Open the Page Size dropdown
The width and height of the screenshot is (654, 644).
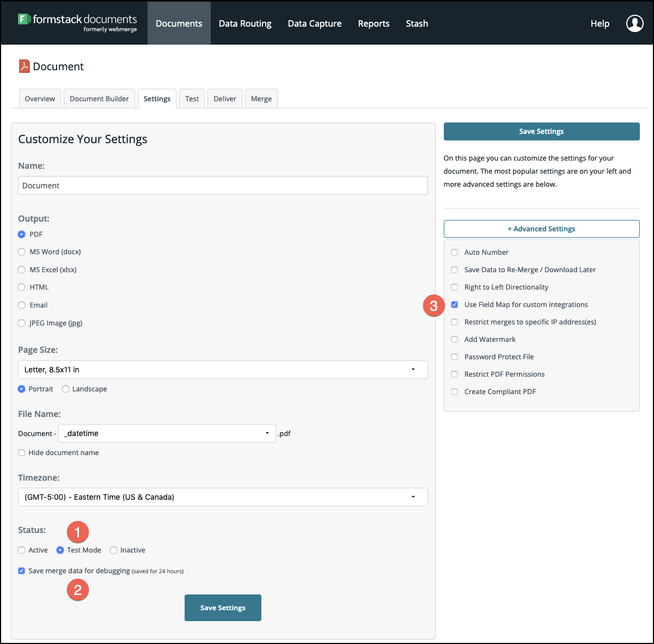click(x=223, y=370)
